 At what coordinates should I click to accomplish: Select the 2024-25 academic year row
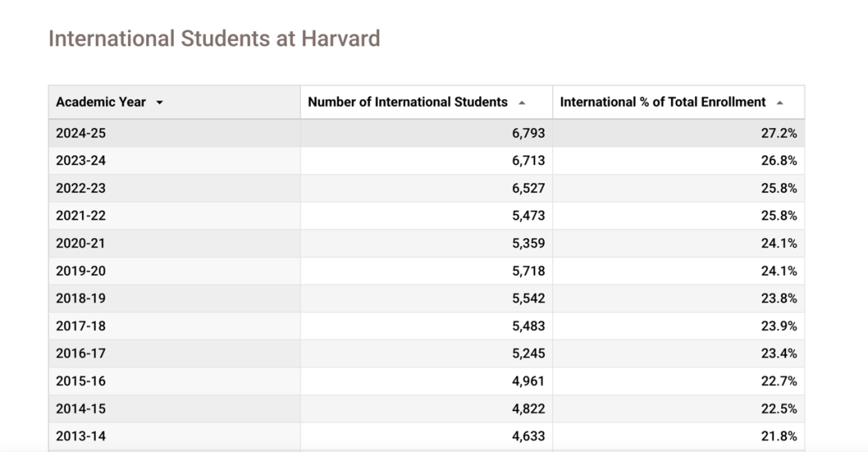426,133
